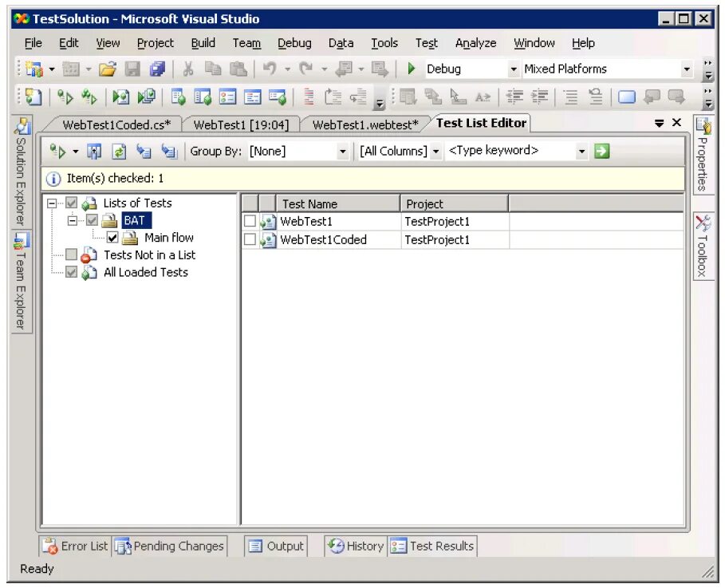Viewport: 725px width, 588px height.
Task: Open the Test menu
Action: coord(427,43)
